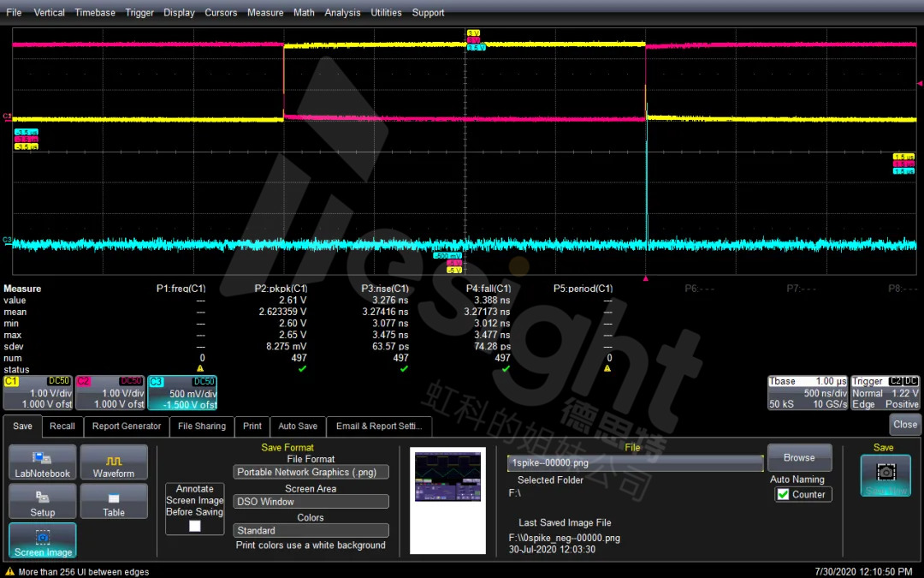Open the LabNotebook save option
This screenshot has width=924, height=578.
43,462
